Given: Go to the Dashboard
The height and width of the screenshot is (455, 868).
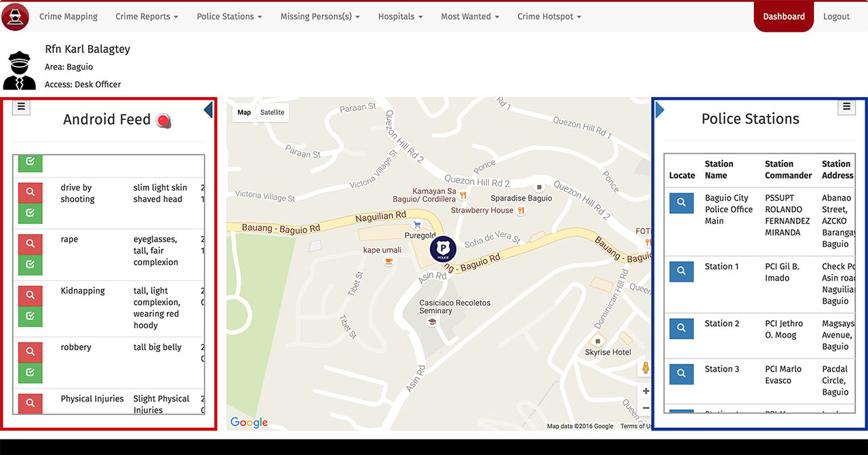Looking at the screenshot, I should coord(784,16).
